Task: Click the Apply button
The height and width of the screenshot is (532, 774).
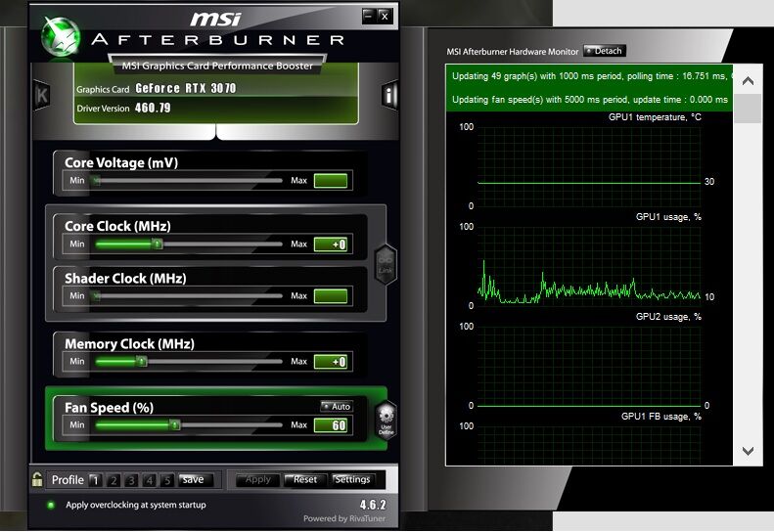Action: point(258,480)
